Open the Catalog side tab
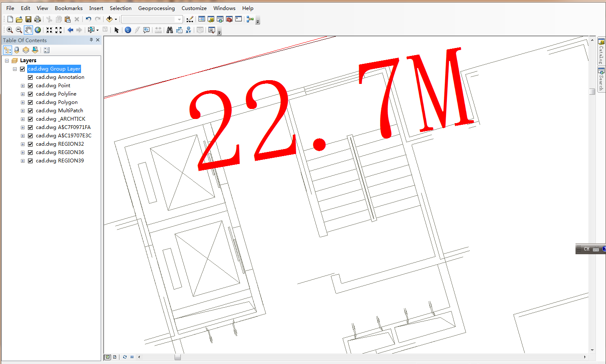Screen dimensions: 606x364 (x=601, y=52)
